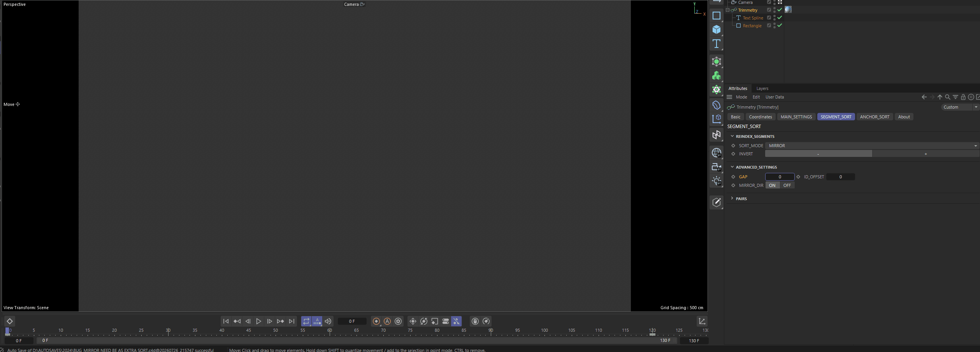980x352 pixels.
Task: Expand the PAIRS section
Action: [x=732, y=199]
